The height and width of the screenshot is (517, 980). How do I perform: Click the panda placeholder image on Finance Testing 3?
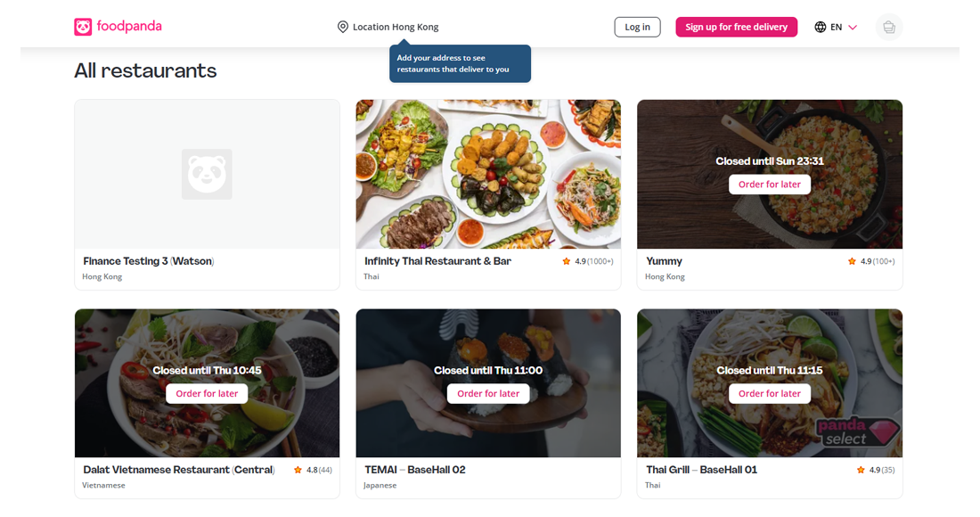coord(207,174)
